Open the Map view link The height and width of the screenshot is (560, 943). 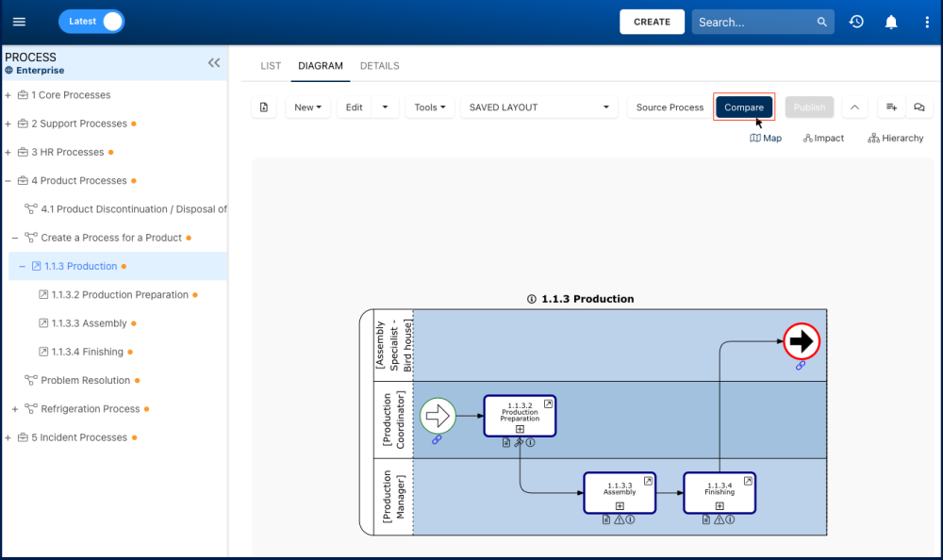click(x=766, y=138)
